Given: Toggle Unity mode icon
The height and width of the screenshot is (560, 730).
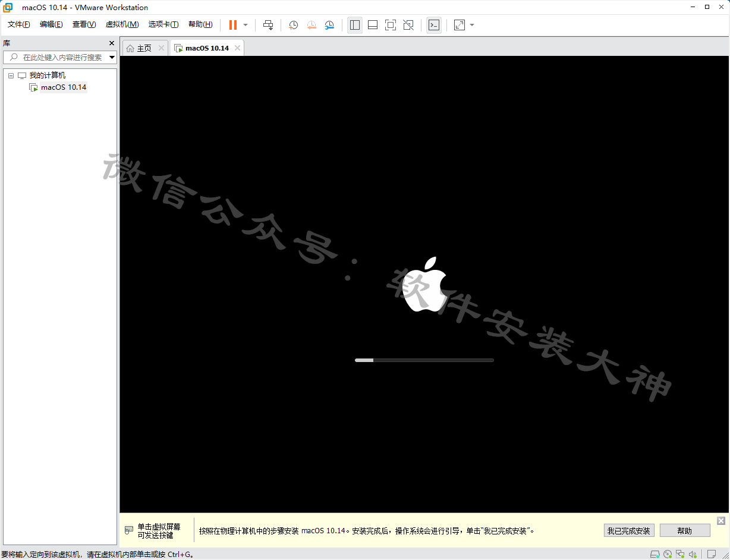Looking at the screenshot, I should tap(408, 25).
